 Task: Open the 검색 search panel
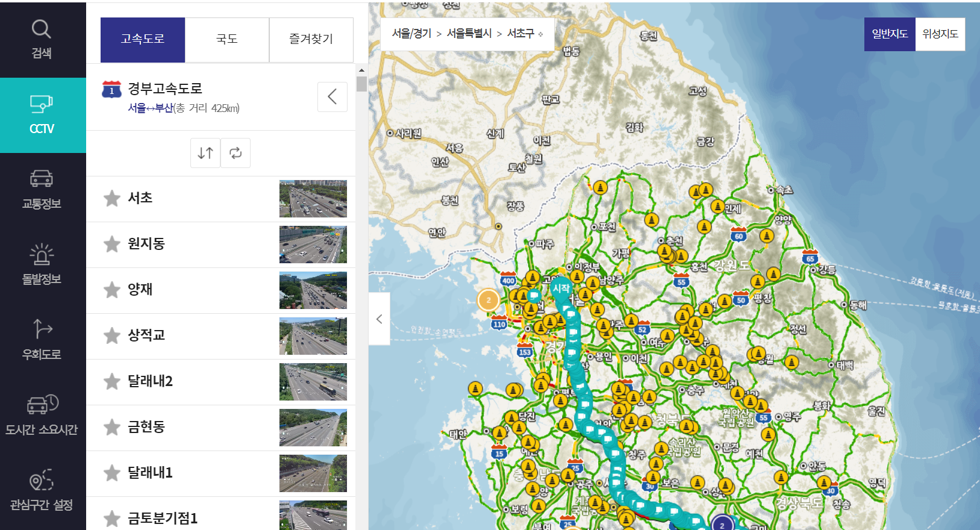(42, 40)
